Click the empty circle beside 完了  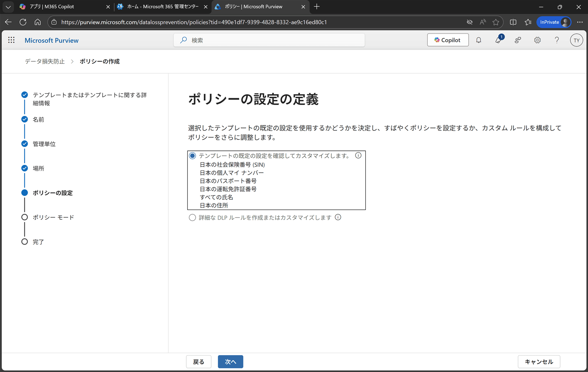[25, 242]
